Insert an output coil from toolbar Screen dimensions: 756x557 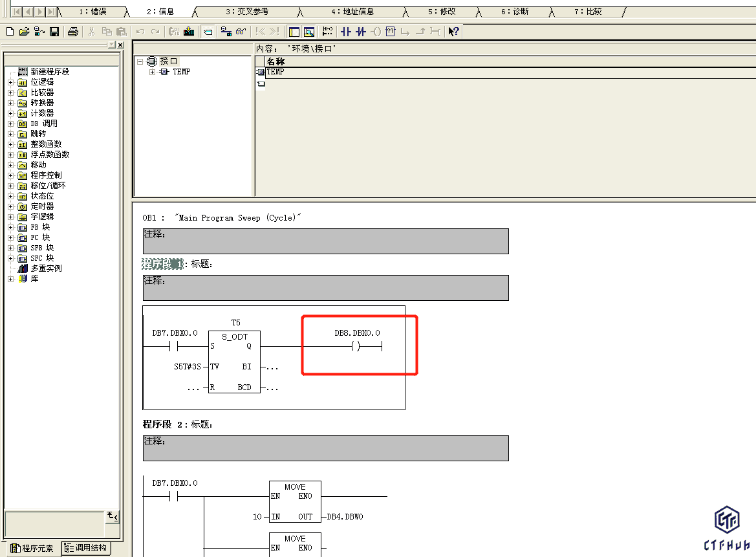point(376,32)
